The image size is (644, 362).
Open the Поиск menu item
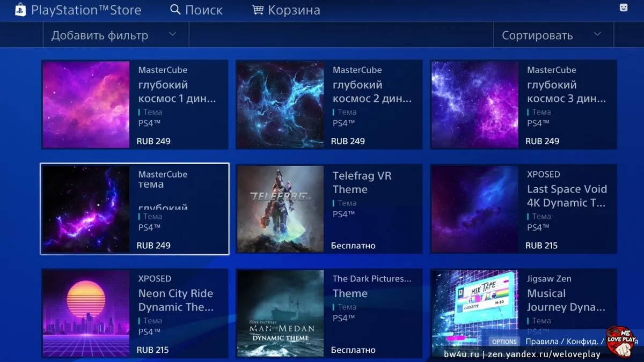click(x=204, y=10)
